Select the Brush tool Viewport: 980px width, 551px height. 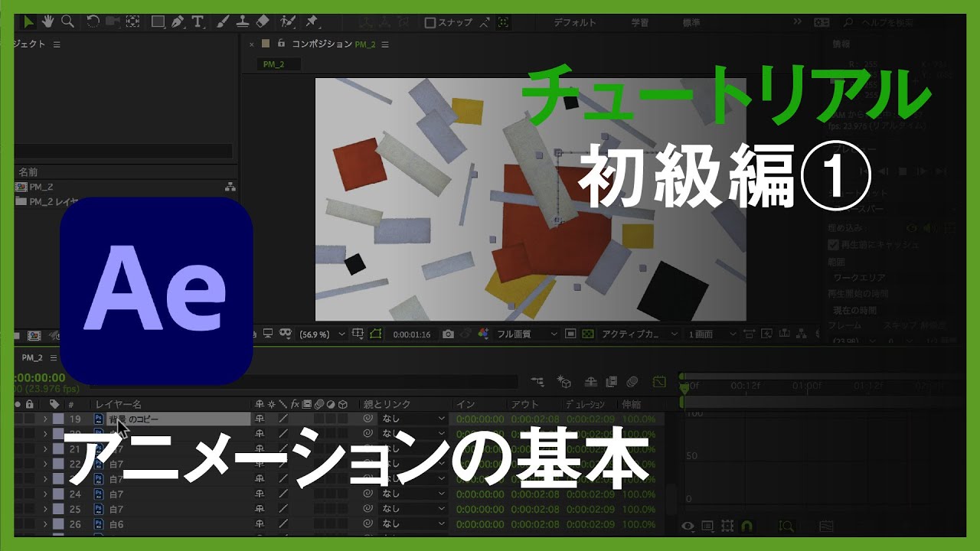[222, 21]
